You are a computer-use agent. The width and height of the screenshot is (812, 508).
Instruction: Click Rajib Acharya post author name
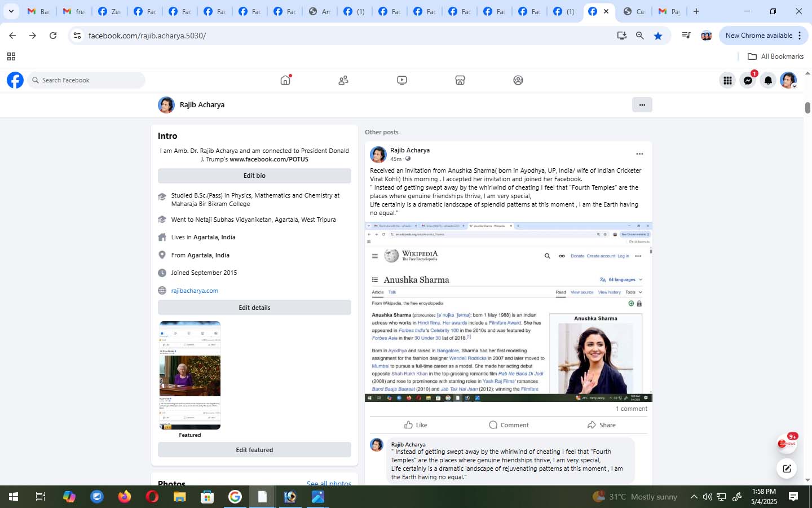(410, 150)
